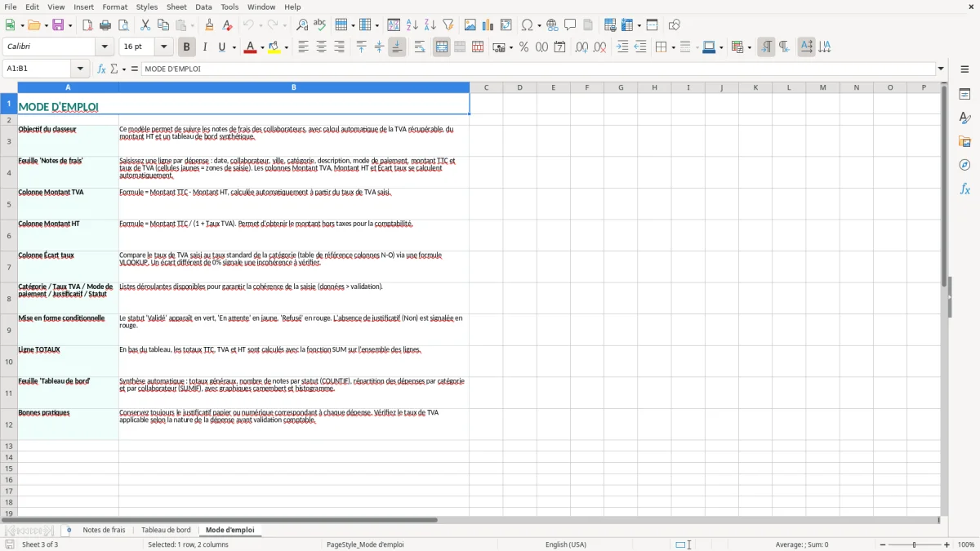Apply red font color swatch

pos(250,47)
